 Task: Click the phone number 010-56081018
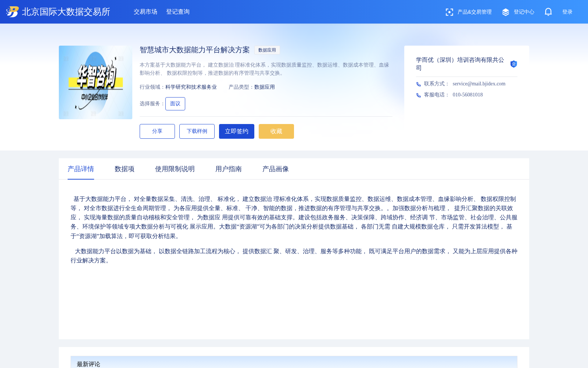(468, 95)
